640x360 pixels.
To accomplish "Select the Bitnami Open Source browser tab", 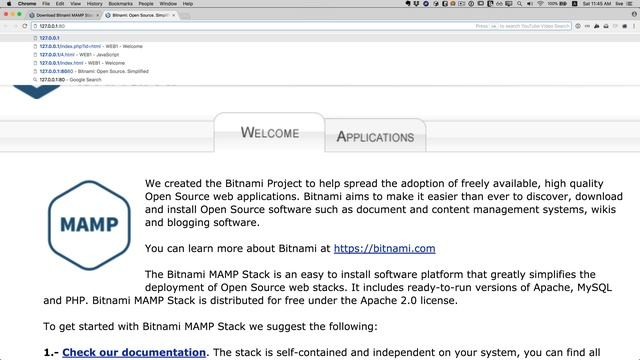I will [x=139, y=15].
